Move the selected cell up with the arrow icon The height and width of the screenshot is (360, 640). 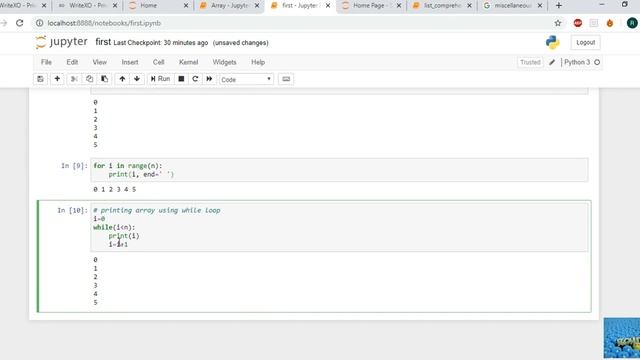(x=122, y=79)
